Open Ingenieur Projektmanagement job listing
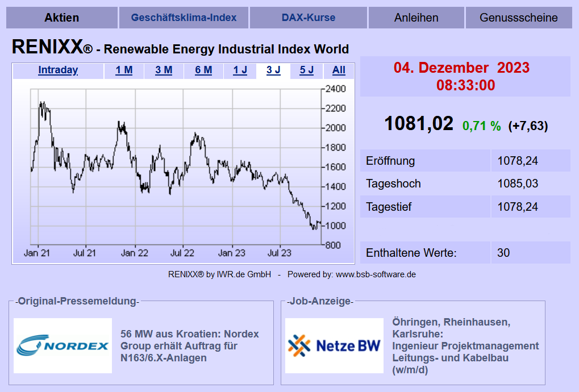The image size is (579, 392). [x=465, y=346]
